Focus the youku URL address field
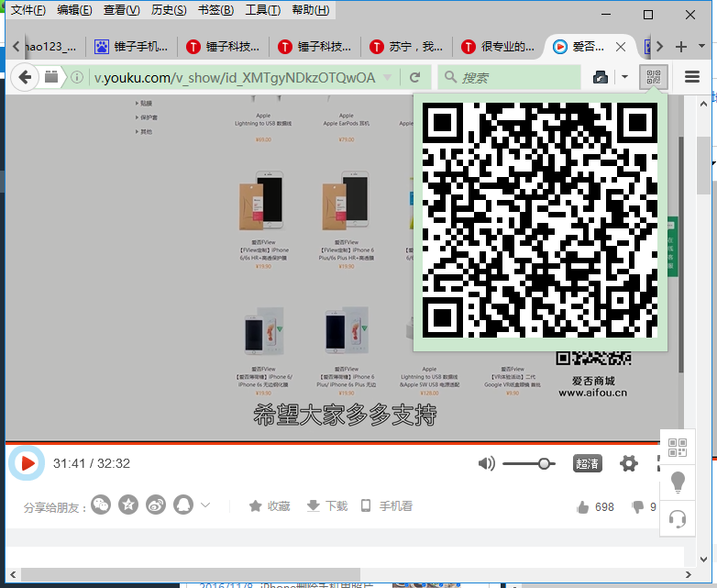 click(234, 77)
